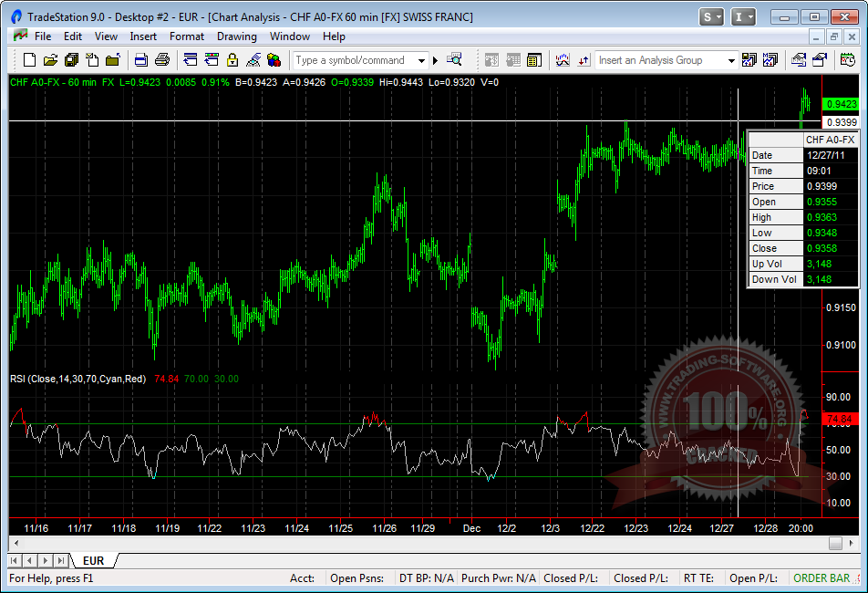868x593 pixels.
Task: Click the printer icon in toolbar
Action: [x=162, y=60]
